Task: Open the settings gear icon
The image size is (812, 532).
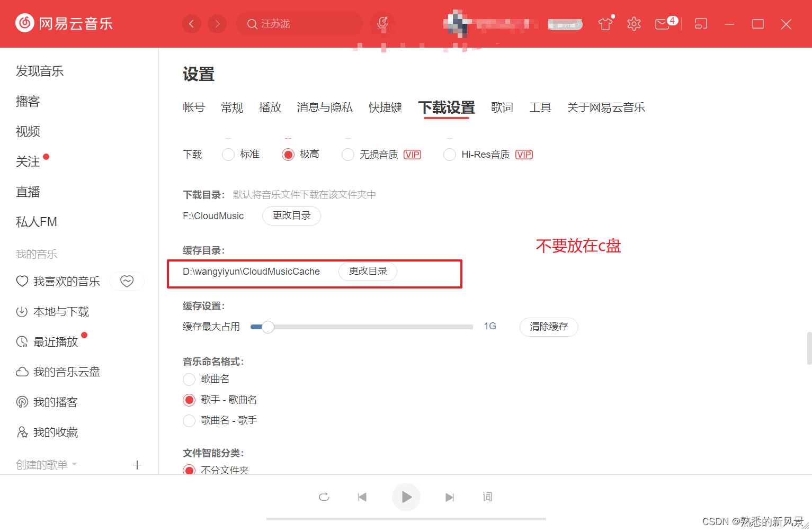Action: pos(634,24)
